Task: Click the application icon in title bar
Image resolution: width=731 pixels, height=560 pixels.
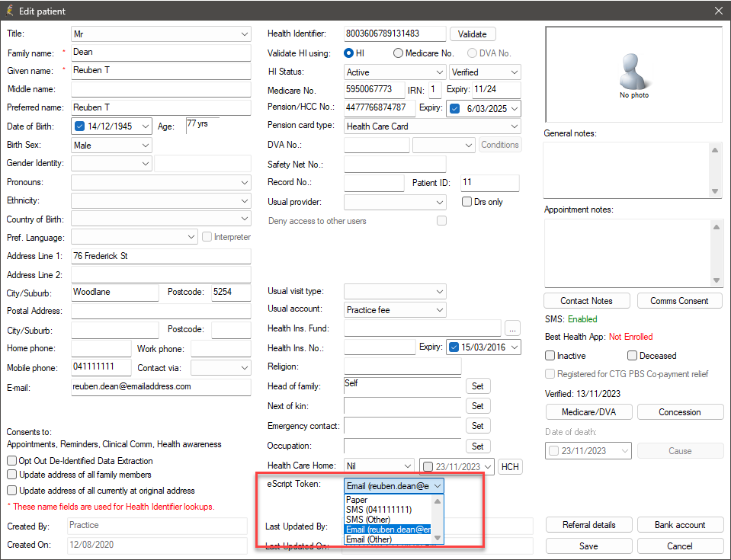Action: tap(9, 10)
